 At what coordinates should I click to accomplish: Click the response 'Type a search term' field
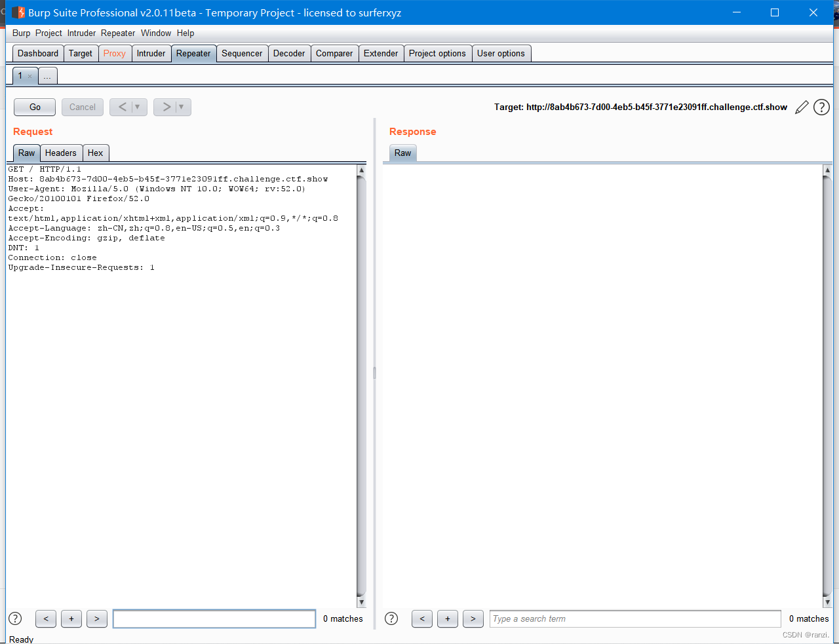(635, 618)
